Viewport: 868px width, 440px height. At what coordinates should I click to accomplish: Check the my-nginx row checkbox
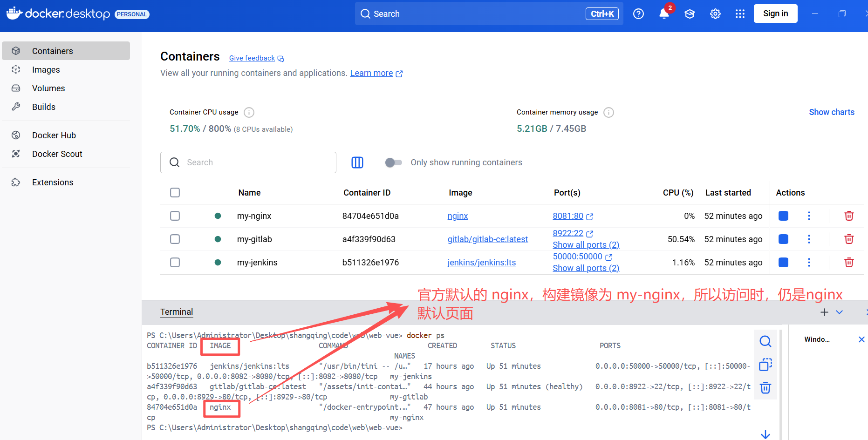[175, 216]
